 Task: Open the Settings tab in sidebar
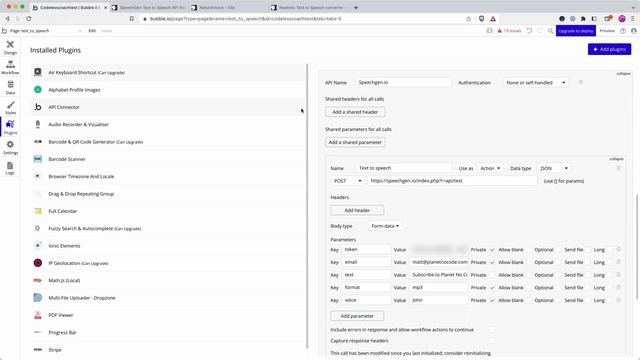(10, 147)
